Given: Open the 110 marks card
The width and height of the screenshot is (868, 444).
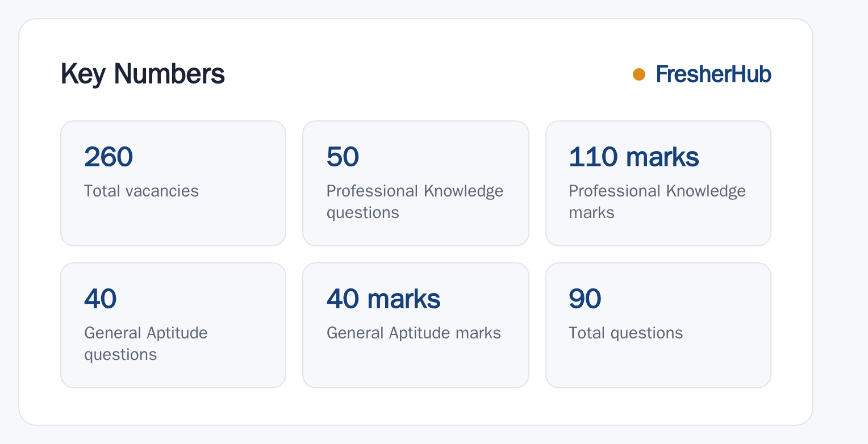Looking at the screenshot, I should pos(658,183).
